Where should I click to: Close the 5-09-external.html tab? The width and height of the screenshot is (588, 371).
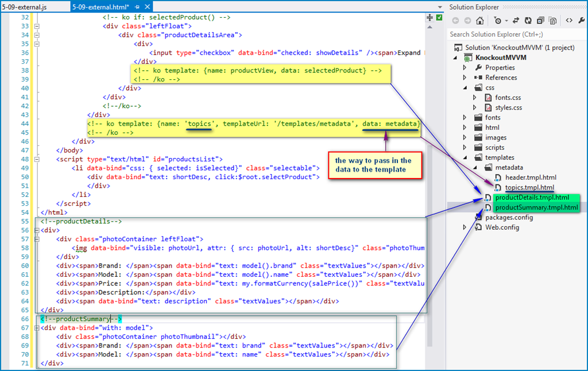click(148, 7)
